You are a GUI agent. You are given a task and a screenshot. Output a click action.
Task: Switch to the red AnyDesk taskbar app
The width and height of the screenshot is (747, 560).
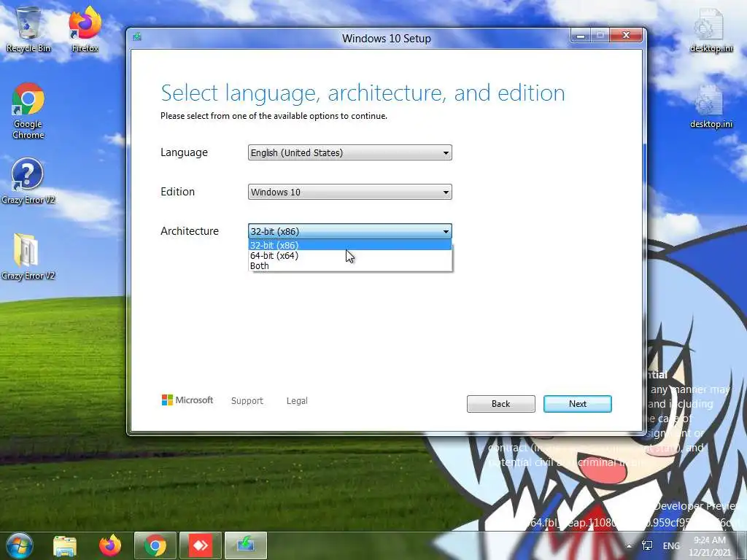tap(201, 545)
